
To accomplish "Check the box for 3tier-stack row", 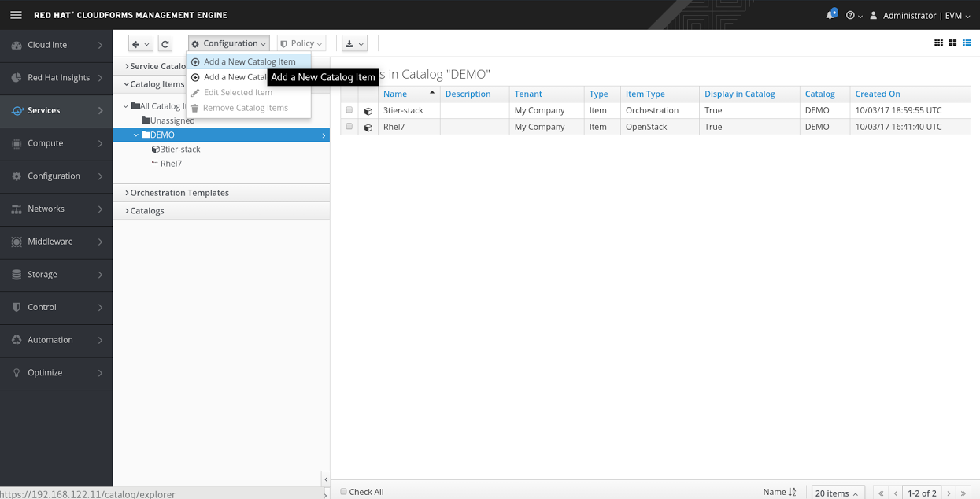I will coord(349,110).
